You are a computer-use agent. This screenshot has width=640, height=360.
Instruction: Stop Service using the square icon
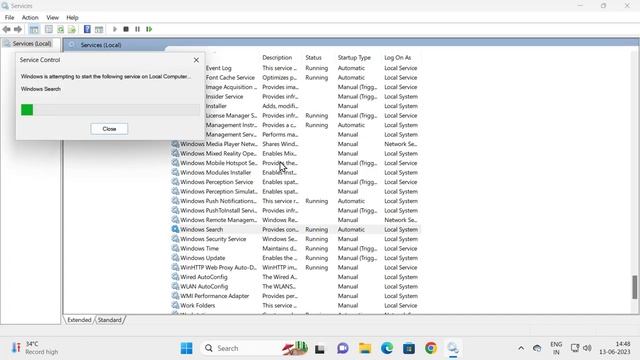pyautogui.click(x=126, y=29)
